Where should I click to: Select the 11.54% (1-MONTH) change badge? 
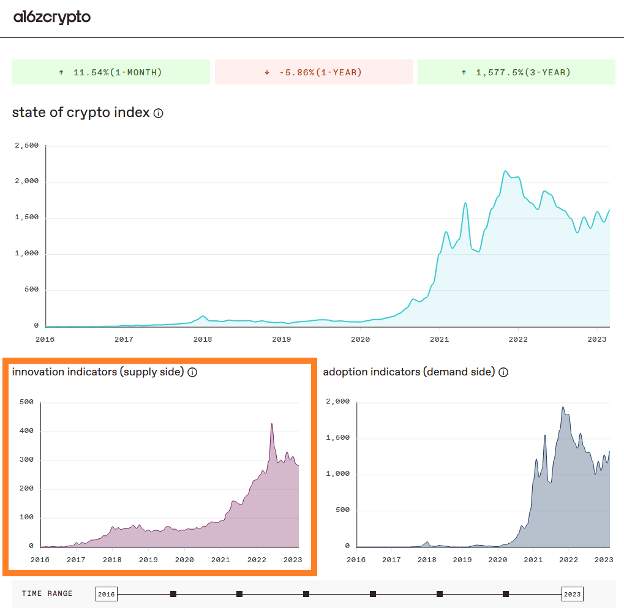click(111, 72)
